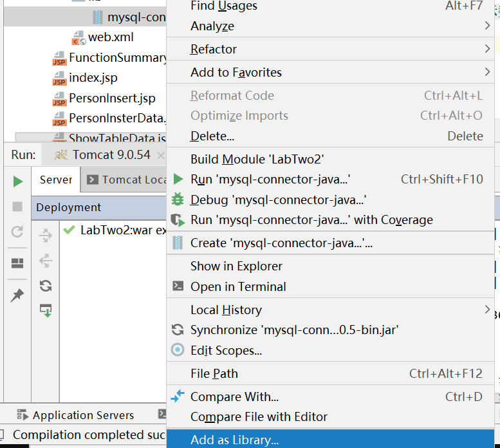500x448 pixels.
Task: Click the layout restore icon in Run sidebar
Action: pos(17,263)
